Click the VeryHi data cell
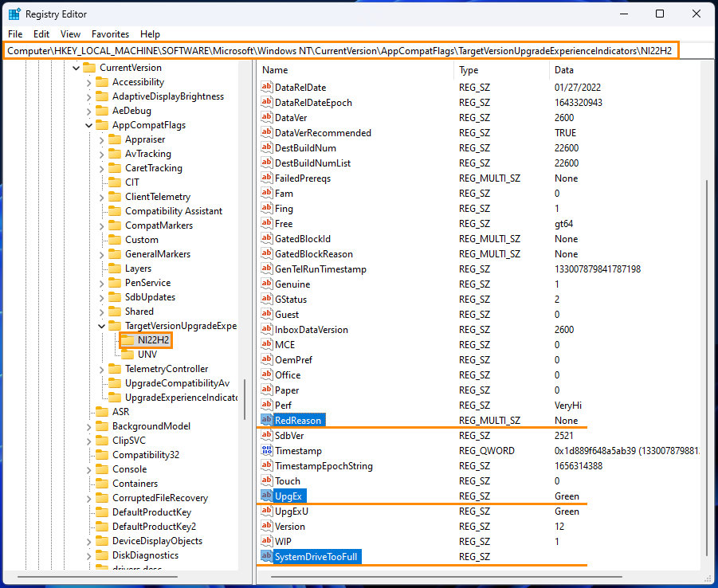Viewport: 718px width, 588px height. [568, 406]
